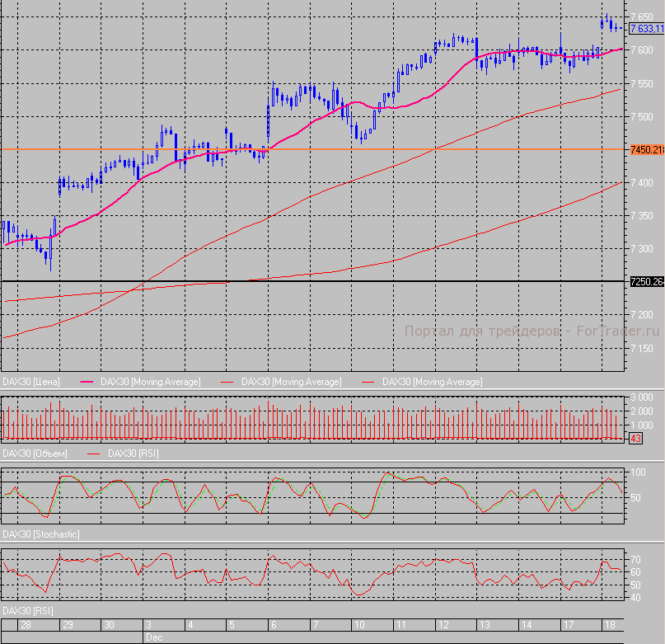Click date 6 on the time axis
This screenshot has height=644, width=665.
click(x=274, y=625)
